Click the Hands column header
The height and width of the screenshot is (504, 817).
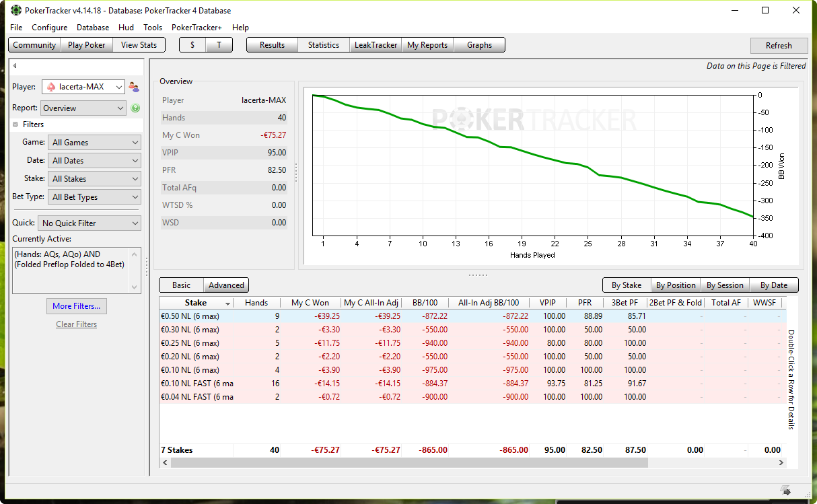click(x=256, y=303)
